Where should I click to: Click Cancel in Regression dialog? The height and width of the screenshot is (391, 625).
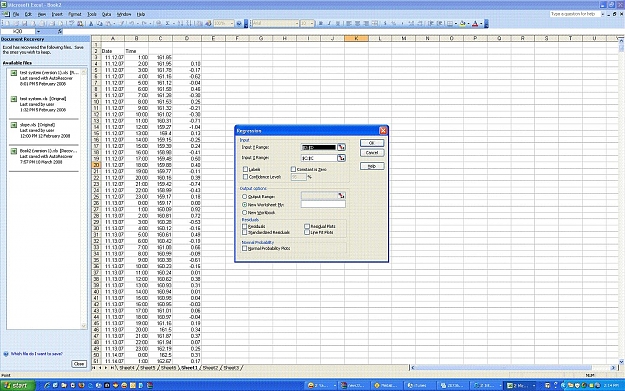371,152
